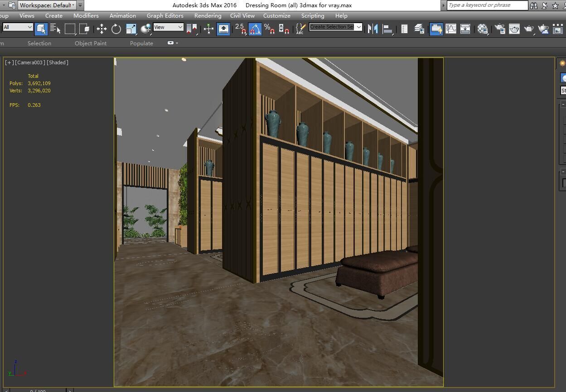This screenshot has width=566, height=392.
Task: Open the Rendering menu
Action: coord(208,15)
